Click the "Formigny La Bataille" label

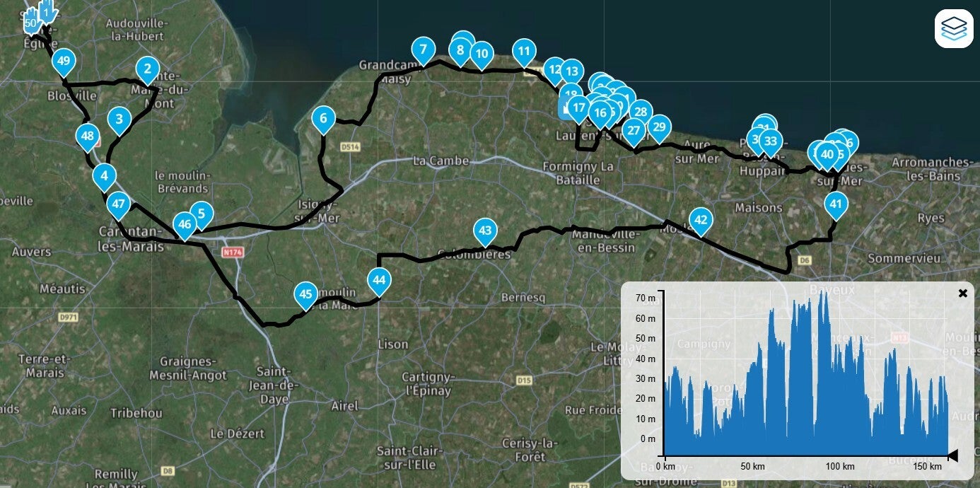pyautogui.click(x=578, y=173)
